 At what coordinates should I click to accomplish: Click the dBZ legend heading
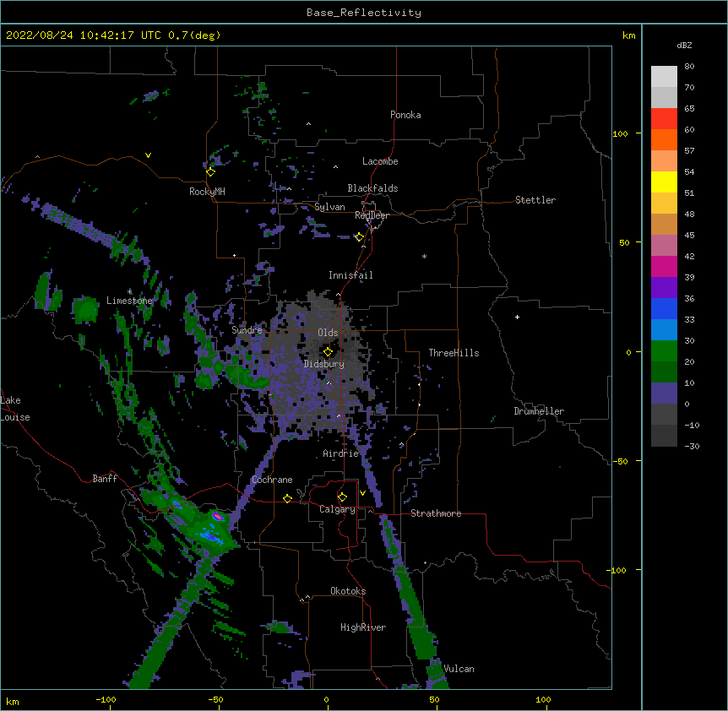coord(684,45)
